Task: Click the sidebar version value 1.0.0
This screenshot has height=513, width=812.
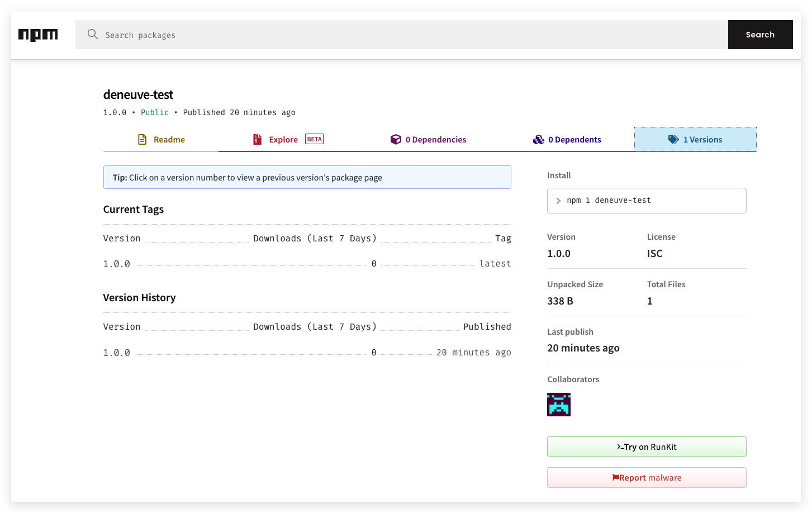Action: 559,254
